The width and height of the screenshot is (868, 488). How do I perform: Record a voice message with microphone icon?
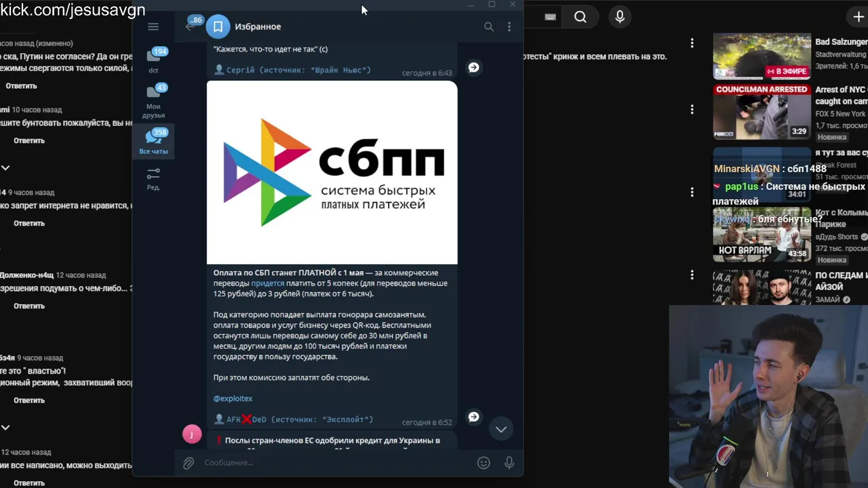(x=509, y=463)
